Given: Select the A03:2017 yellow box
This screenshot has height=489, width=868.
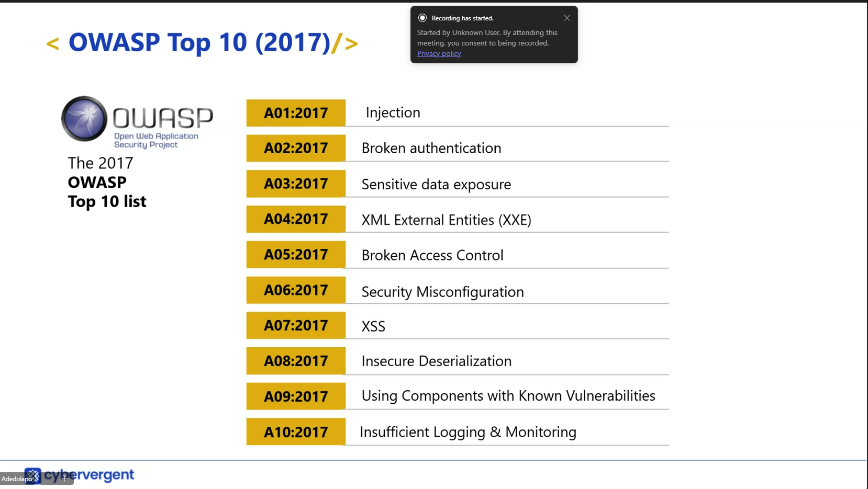Looking at the screenshot, I should pyautogui.click(x=296, y=184).
